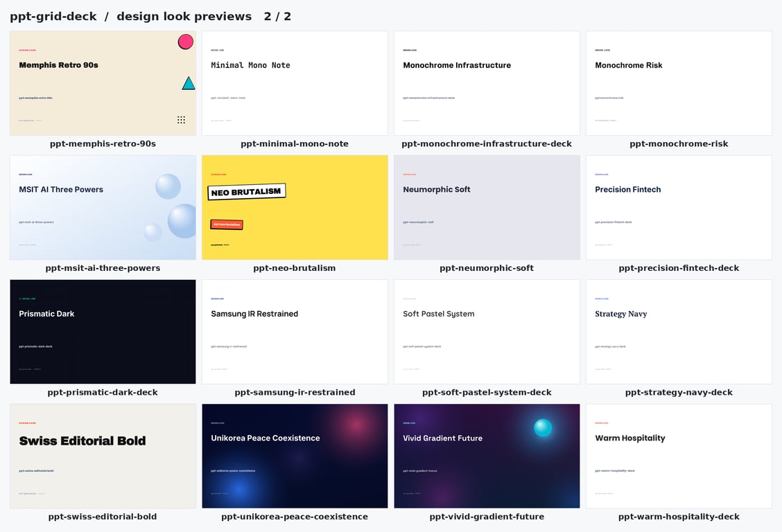782x532 pixels.
Task: Click the ppt-grid-deck page heading
Action: coord(53,17)
